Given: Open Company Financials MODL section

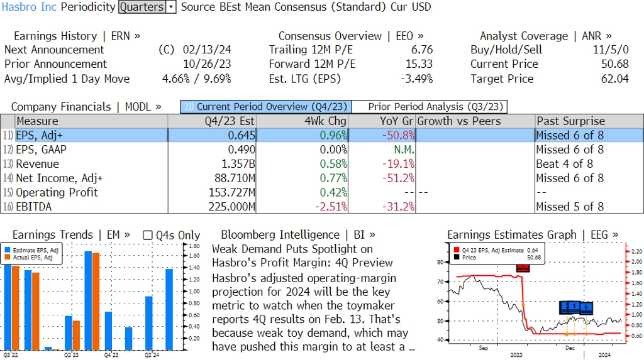Looking at the screenshot, I should [86, 107].
